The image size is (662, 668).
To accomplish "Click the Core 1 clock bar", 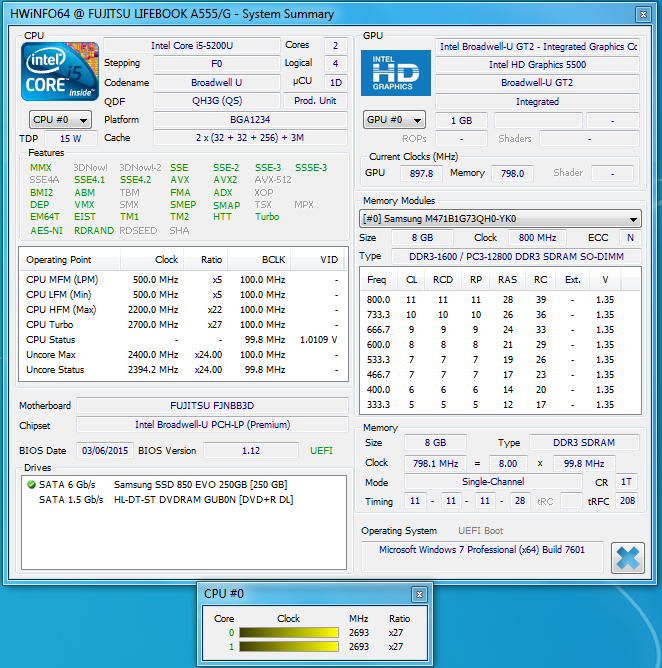I will (x=289, y=647).
